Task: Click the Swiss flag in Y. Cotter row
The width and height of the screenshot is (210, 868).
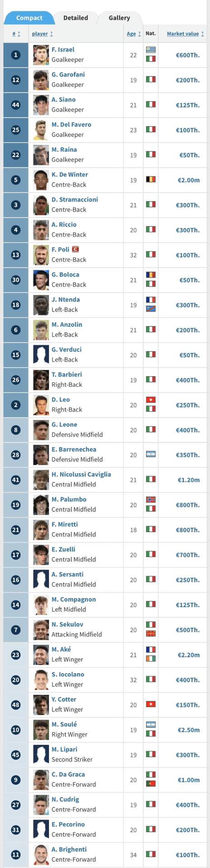Action: (151, 704)
